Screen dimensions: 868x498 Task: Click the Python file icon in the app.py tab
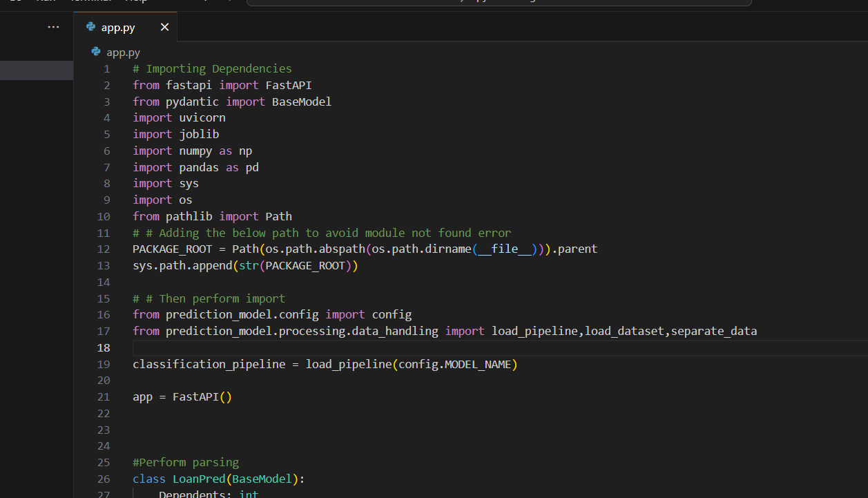point(90,27)
